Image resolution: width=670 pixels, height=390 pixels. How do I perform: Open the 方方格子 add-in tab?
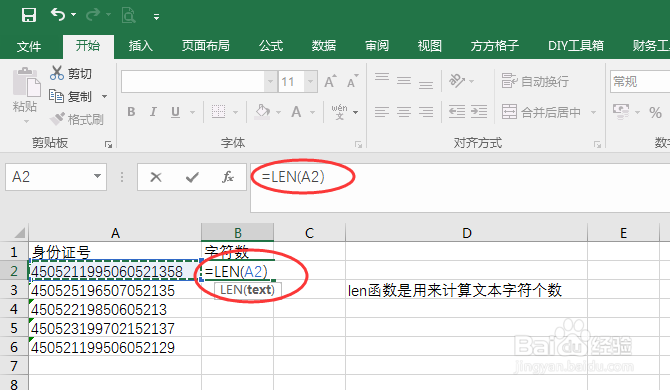(495, 45)
